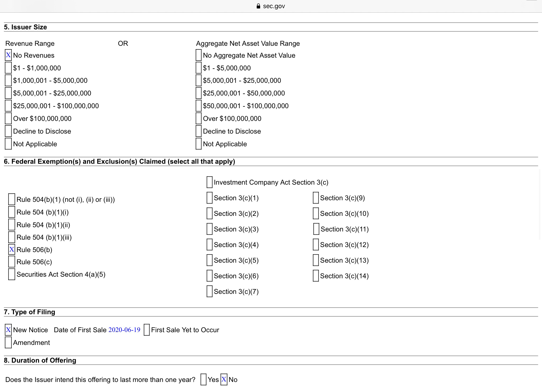Check Investment Company Act Section 3(c) box
Image resolution: width=542 pixels, height=392 pixels.
click(x=209, y=182)
